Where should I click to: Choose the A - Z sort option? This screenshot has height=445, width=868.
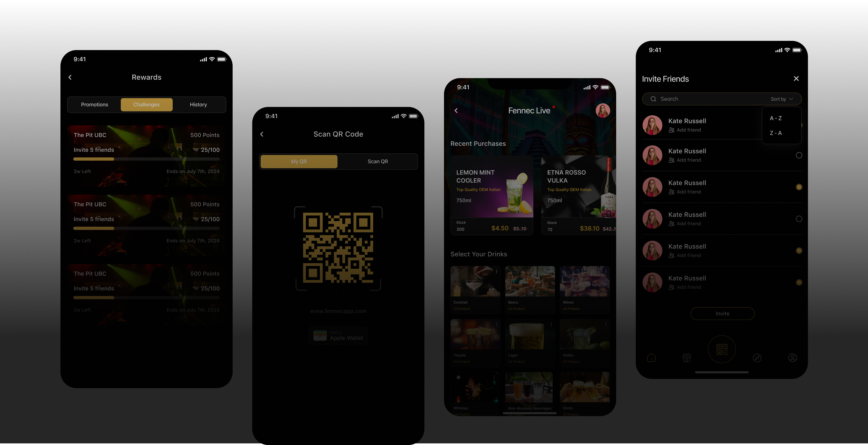click(776, 118)
